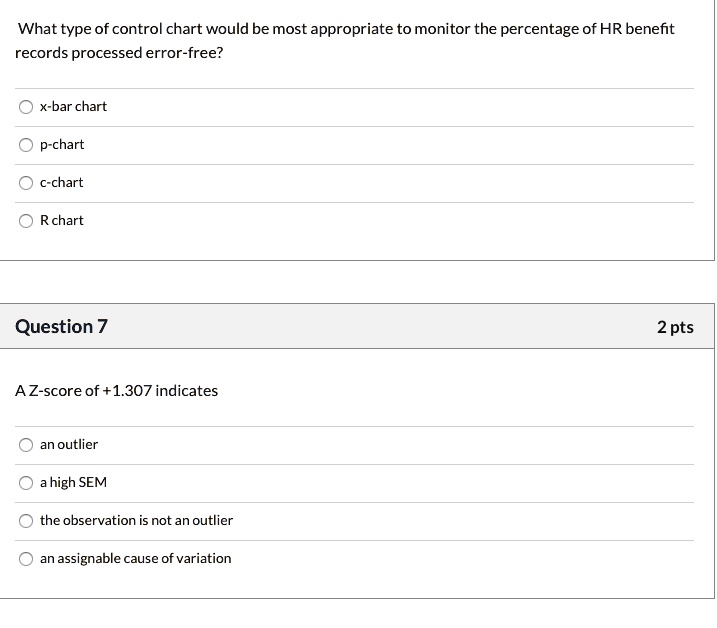Click the 'Question 7' heading
Image resolution: width=717 pixels, height=628 pixels.
tap(61, 327)
